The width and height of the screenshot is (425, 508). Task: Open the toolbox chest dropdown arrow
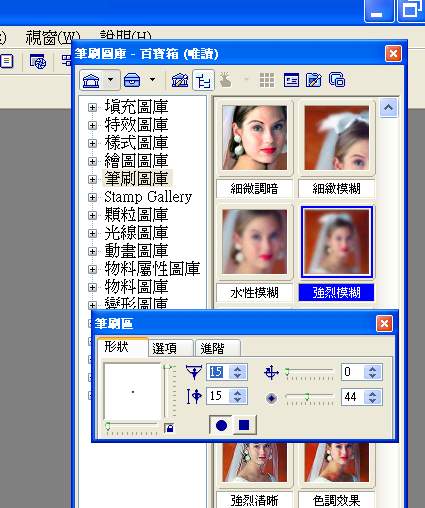click(152, 80)
